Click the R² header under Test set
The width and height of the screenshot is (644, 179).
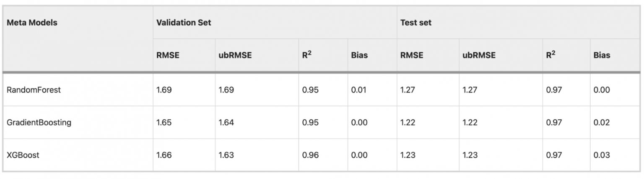tap(551, 55)
